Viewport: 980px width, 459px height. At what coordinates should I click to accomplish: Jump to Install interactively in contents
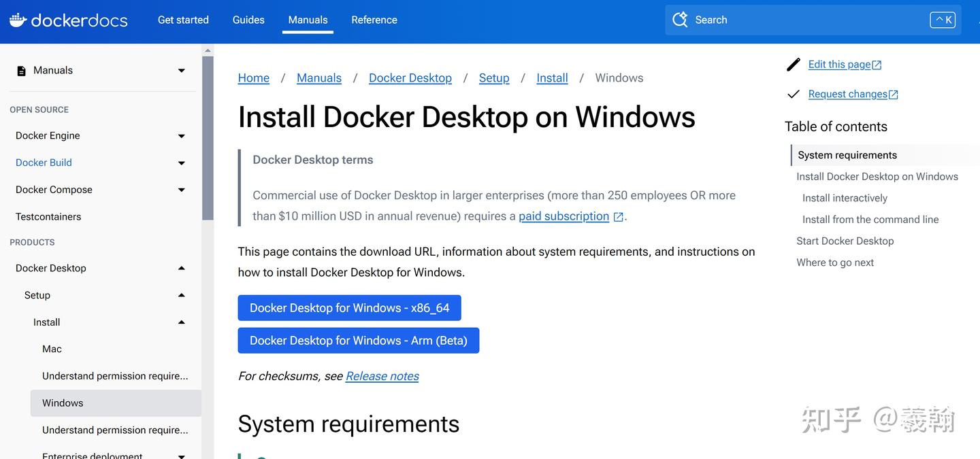[845, 199]
